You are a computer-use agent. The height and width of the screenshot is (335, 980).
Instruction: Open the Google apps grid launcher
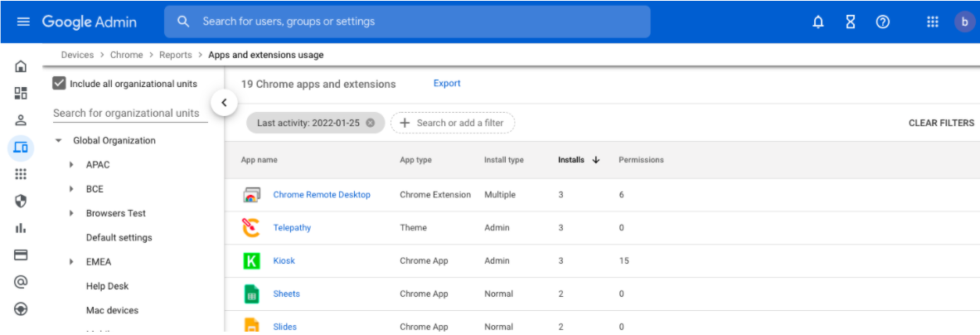point(932,22)
